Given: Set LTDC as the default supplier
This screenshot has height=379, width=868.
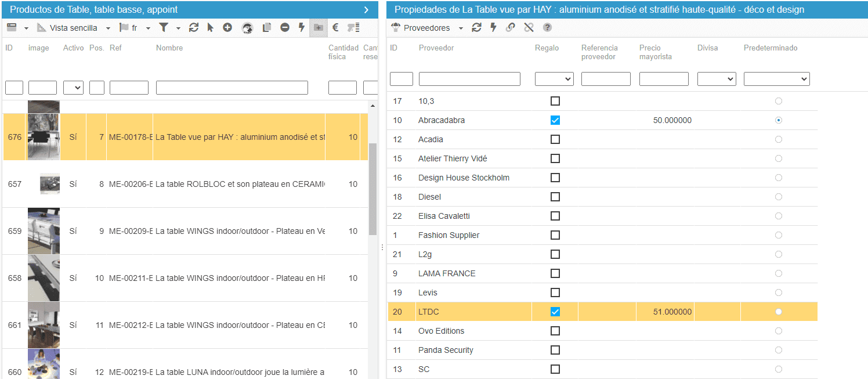Looking at the screenshot, I should (x=778, y=312).
